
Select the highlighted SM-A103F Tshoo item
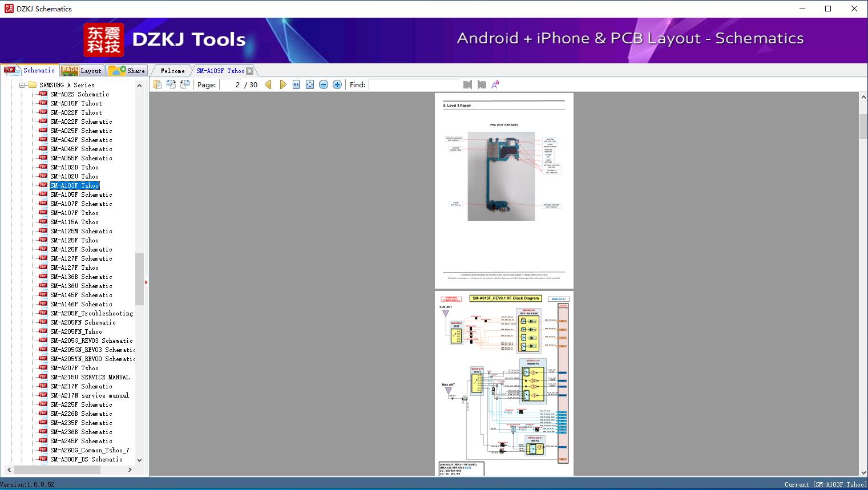pos(74,185)
